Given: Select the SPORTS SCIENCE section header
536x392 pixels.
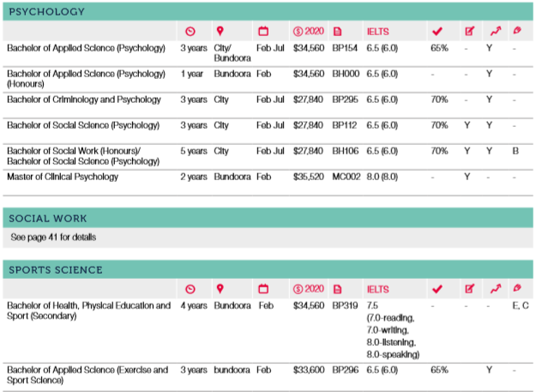Looking at the screenshot, I should point(55,269).
